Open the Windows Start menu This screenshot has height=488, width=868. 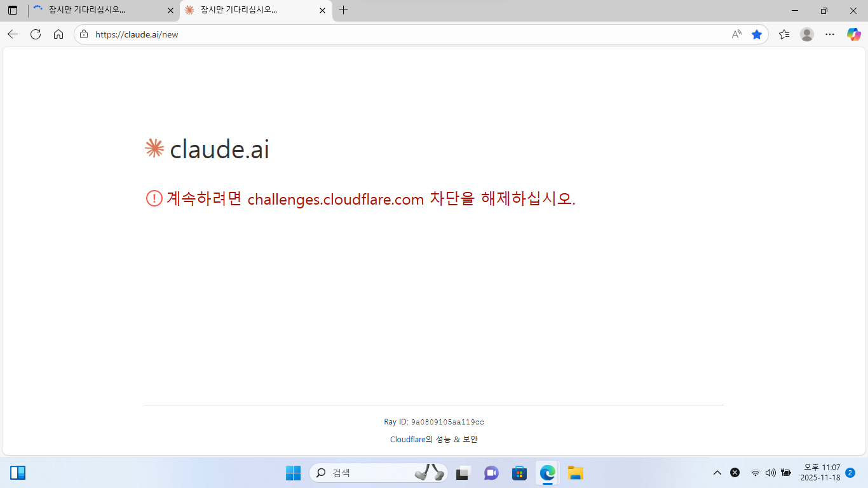coord(293,473)
